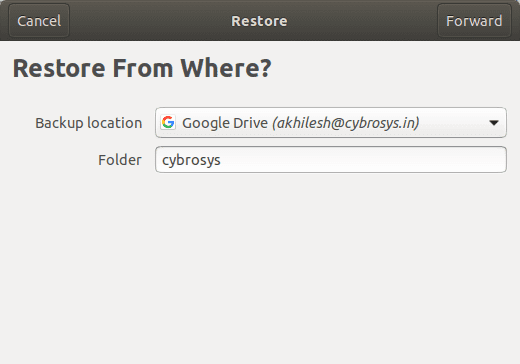Click the Cancel button
Image resolution: width=520 pixels, height=364 pixels.
[39, 21]
